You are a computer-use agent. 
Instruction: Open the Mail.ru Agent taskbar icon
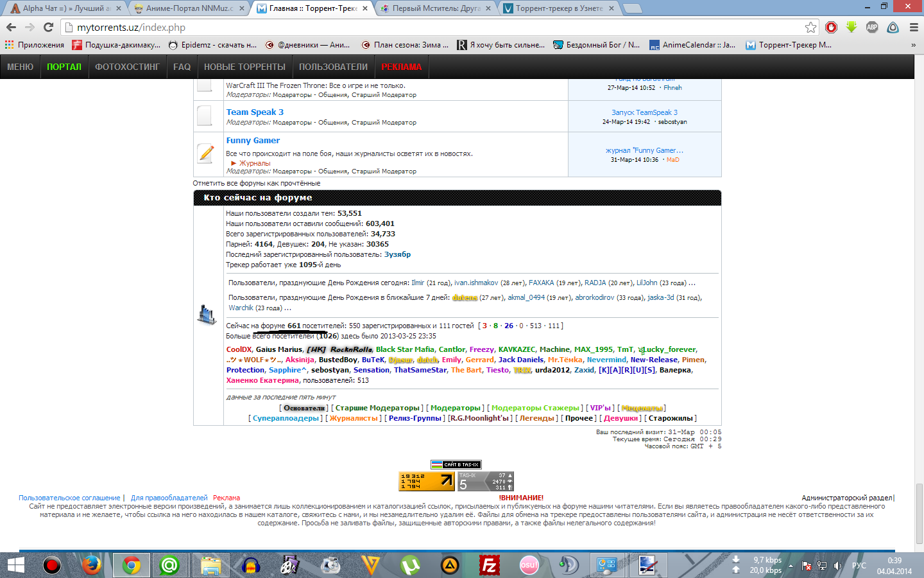coord(169,565)
